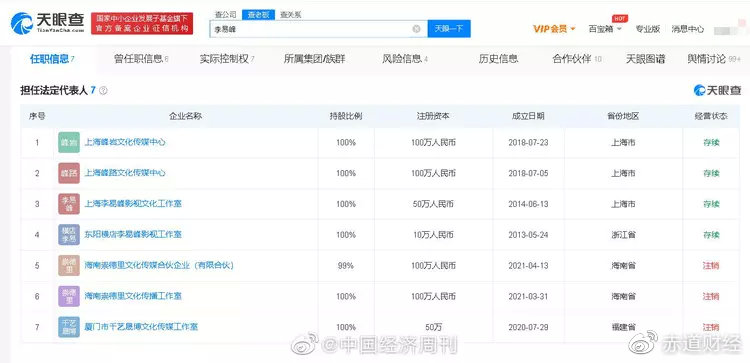Image resolution: width=750 pixels, height=363 pixels.
Task: Open the 百宝箱 dropdown menu
Action: coord(605,29)
